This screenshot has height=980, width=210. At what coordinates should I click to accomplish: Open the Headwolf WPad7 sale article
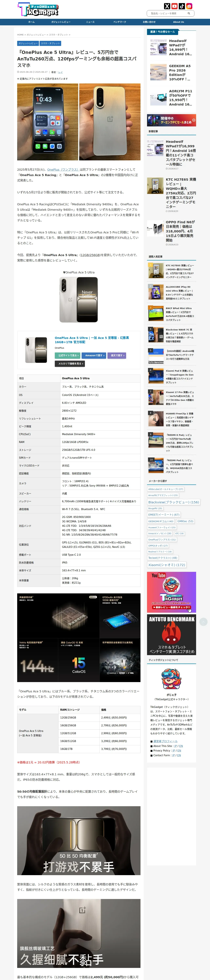[172, 48]
